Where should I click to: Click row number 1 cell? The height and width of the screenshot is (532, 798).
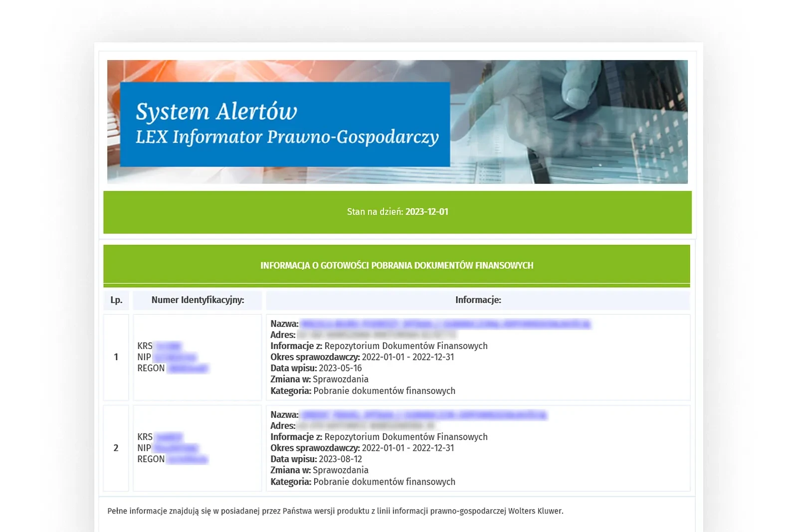(x=116, y=357)
